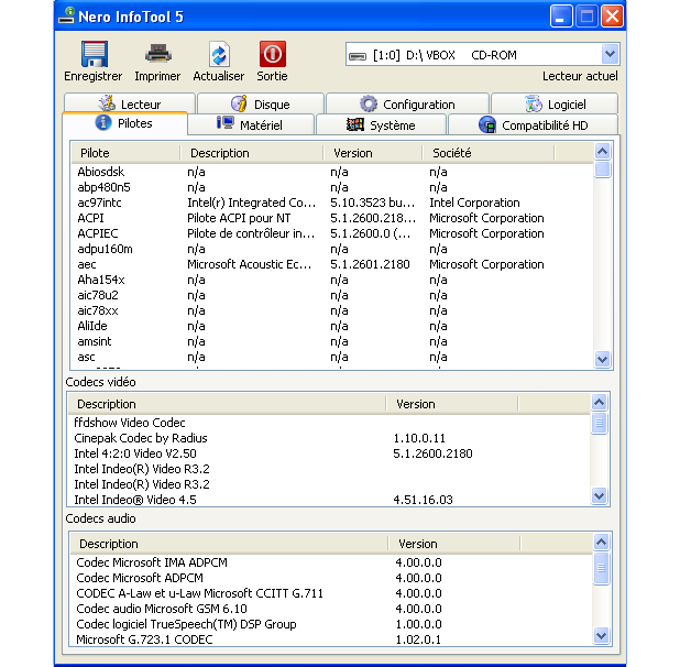Click the Enregistrer button label
The width and height of the screenshot is (680, 667).
(93, 76)
